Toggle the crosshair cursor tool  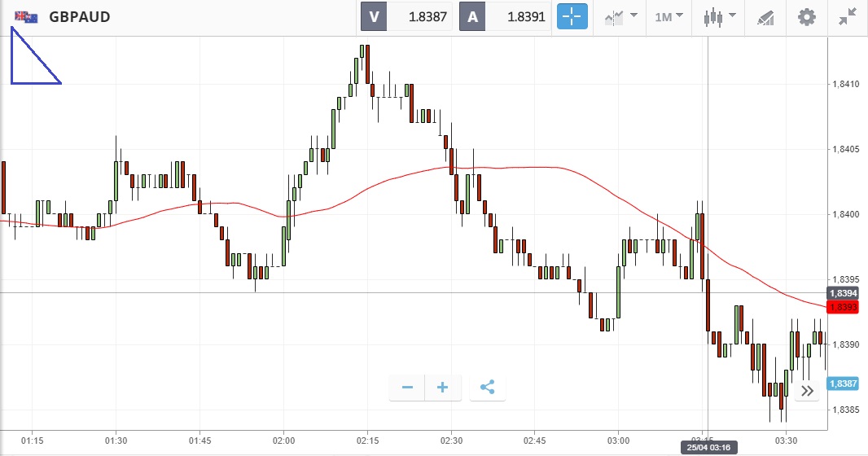coord(572,16)
